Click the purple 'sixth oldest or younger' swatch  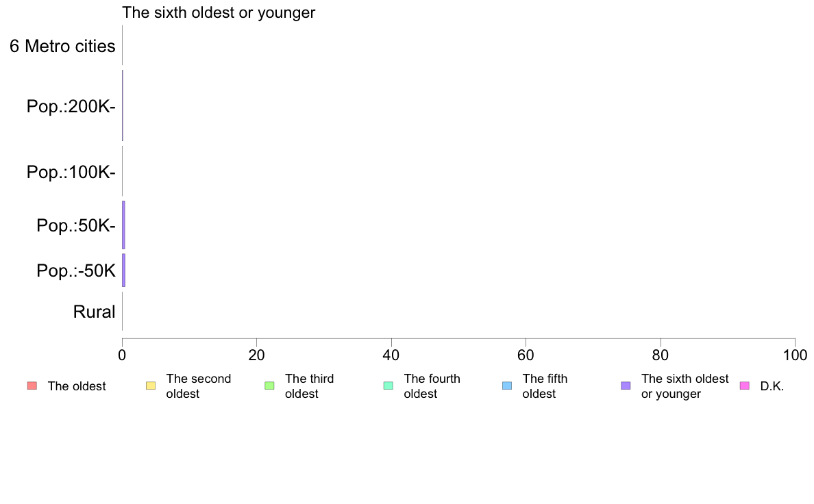click(x=626, y=386)
